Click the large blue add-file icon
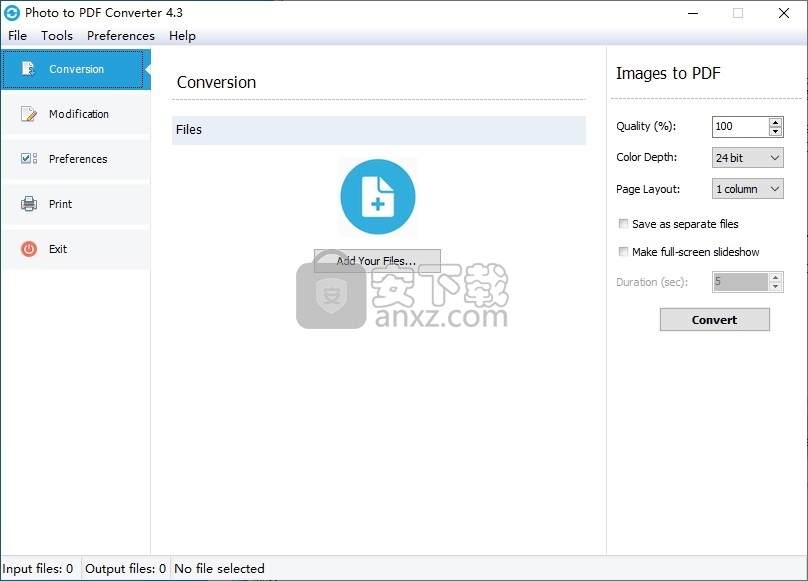Image resolution: width=808 pixels, height=581 pixels. [x=377, y=197]
